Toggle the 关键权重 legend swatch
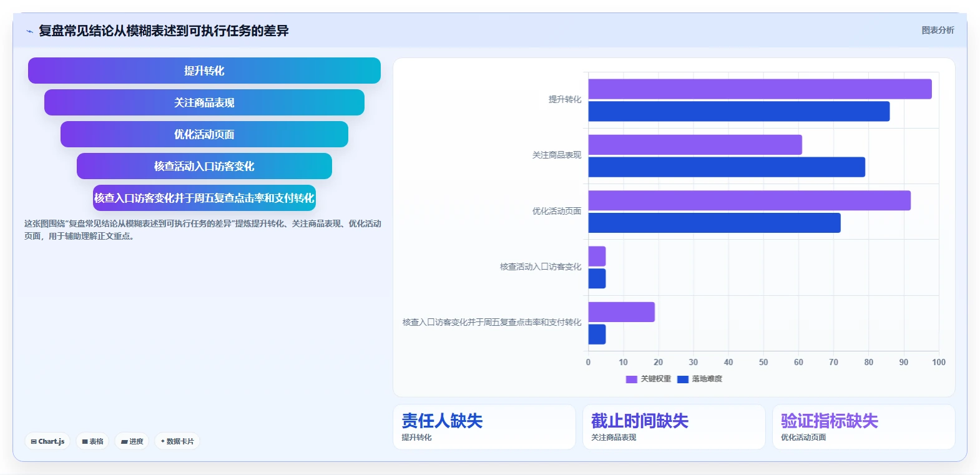Image resolution: width=980 pixels, height=475 pixels. point(631,379)
